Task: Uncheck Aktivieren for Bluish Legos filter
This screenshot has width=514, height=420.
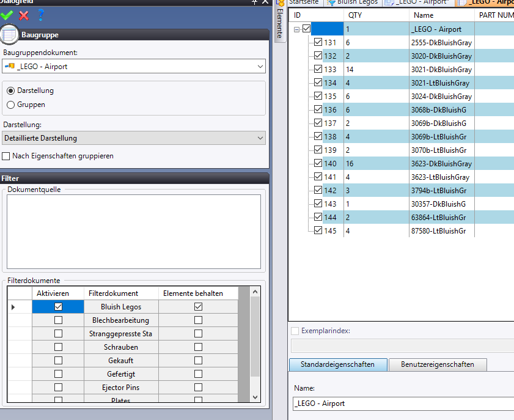Action: [x=58, y=306]
